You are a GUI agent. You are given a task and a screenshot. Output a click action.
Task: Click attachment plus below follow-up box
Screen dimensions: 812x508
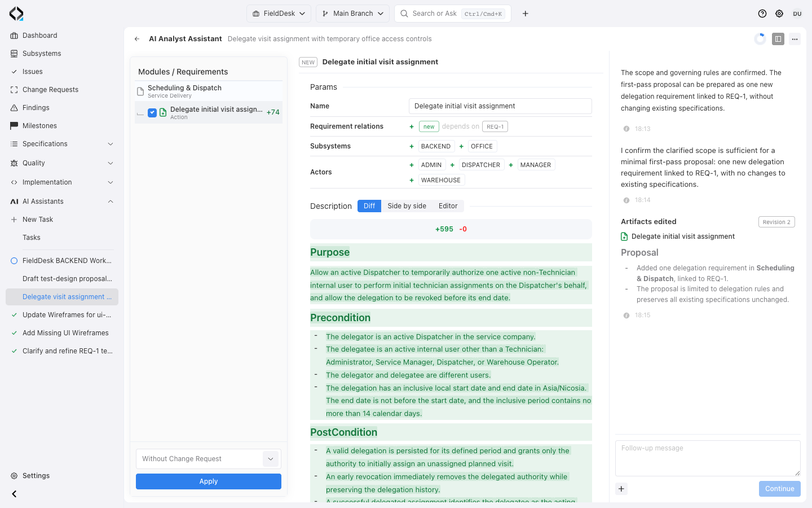(x=621, y=489)
